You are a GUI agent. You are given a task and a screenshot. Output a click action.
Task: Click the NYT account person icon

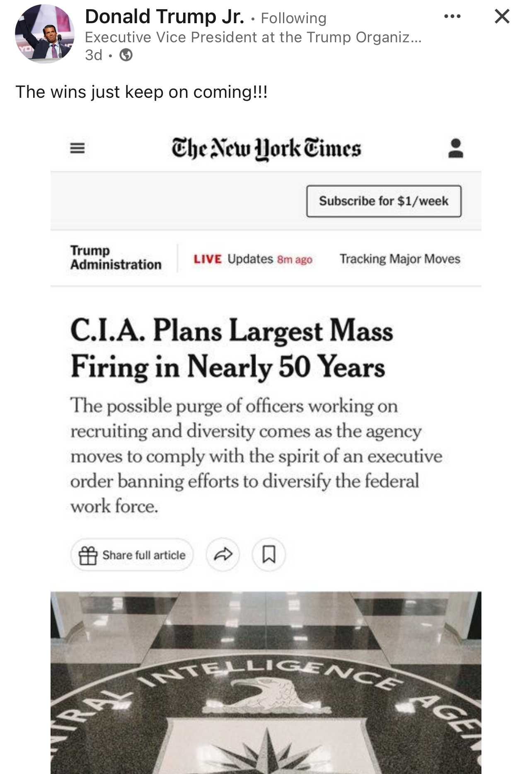tap(455, 148)
